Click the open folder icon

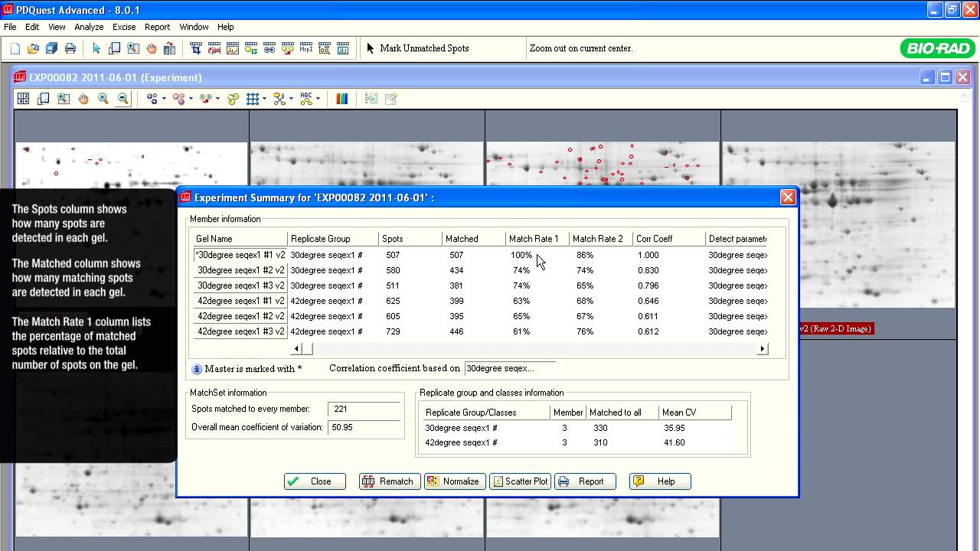pos(33,48)
